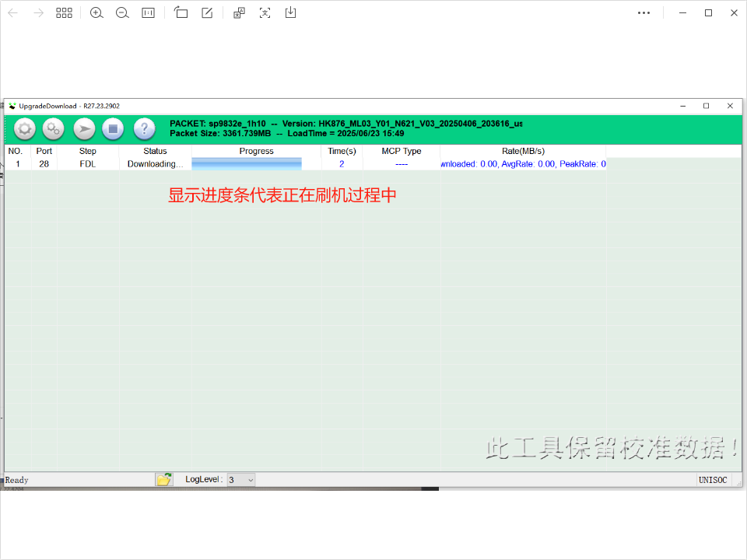
Task: Click the open log folder icon
Action: click(163, 480)
